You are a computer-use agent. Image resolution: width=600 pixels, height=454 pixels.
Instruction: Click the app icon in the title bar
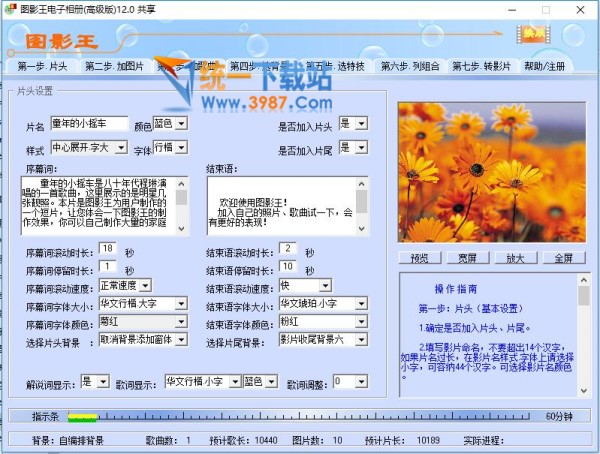[x=11, y=9]
